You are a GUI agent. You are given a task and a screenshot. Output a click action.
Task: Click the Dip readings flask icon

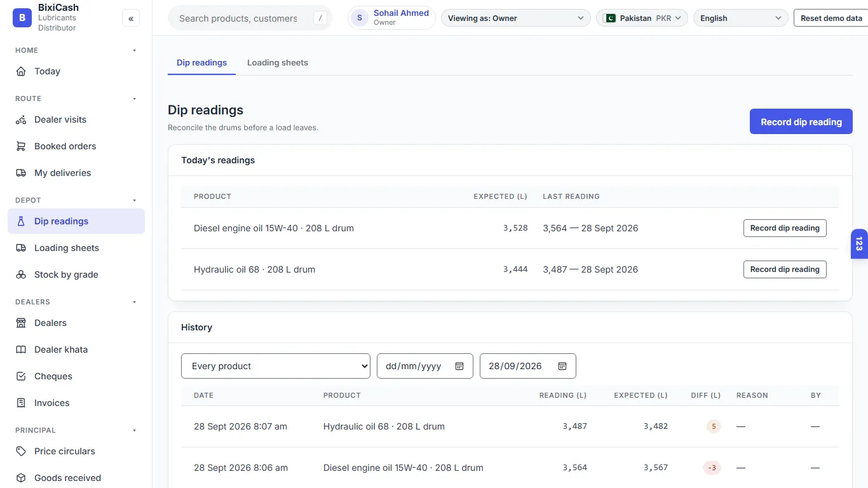tap(21, 221)
